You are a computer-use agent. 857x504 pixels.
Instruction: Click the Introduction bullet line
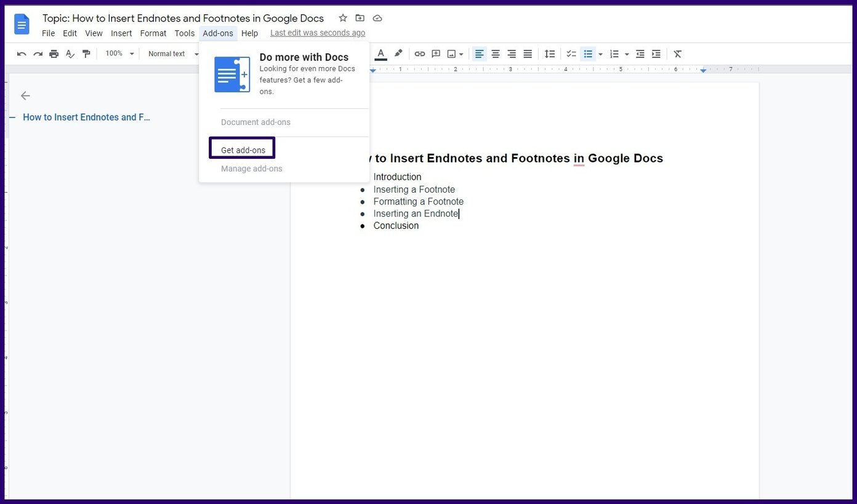[397, 177]
